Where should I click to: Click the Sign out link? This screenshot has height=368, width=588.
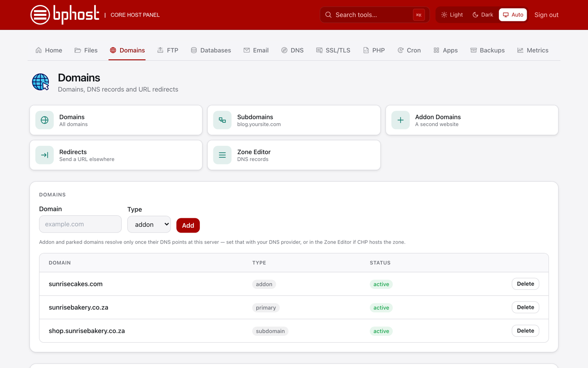tap(546, 15)
